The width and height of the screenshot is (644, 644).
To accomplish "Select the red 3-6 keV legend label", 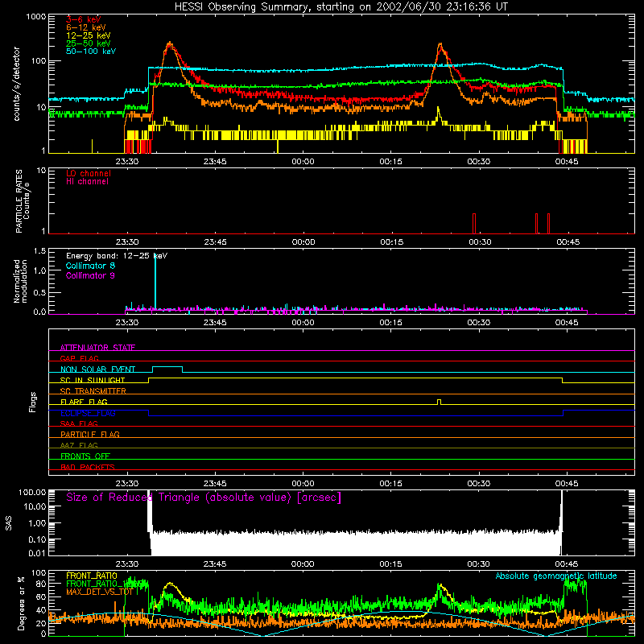I will coord(84,19).
